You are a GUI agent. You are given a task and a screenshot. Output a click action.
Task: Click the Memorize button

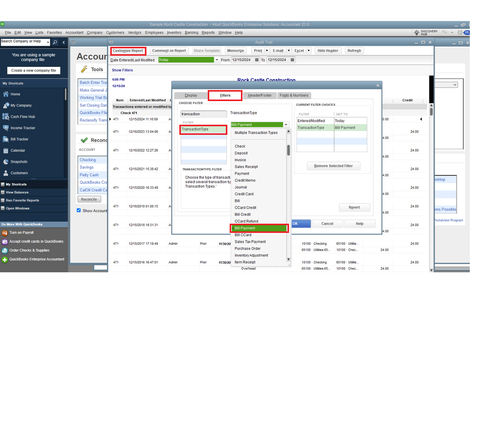235,51
